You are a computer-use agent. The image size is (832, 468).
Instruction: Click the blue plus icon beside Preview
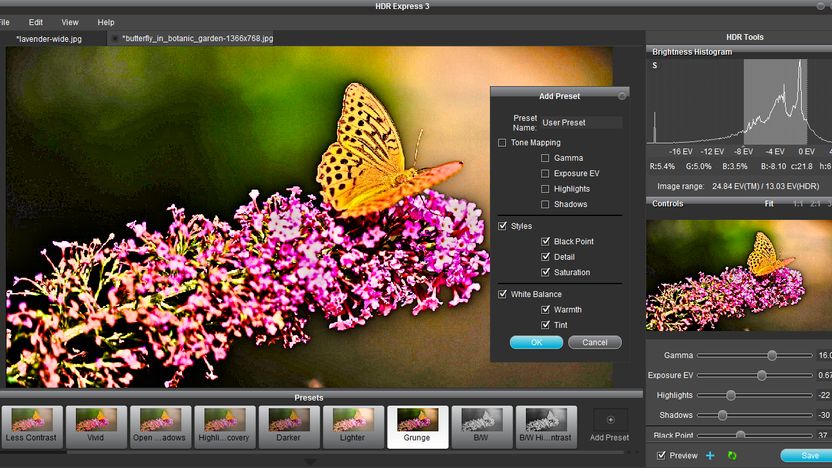(x=710, y=455)
